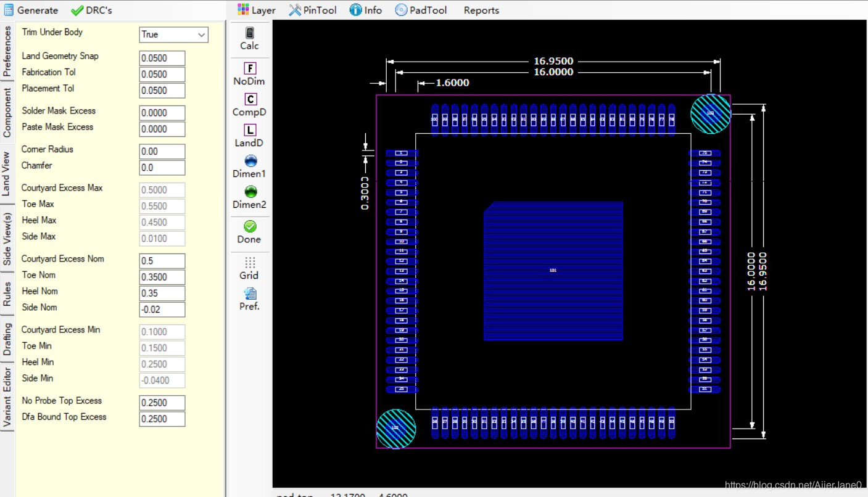Screen dimensions: 868x497
Task: Open the PadTool from the toolbar
Action: point(421,10)
